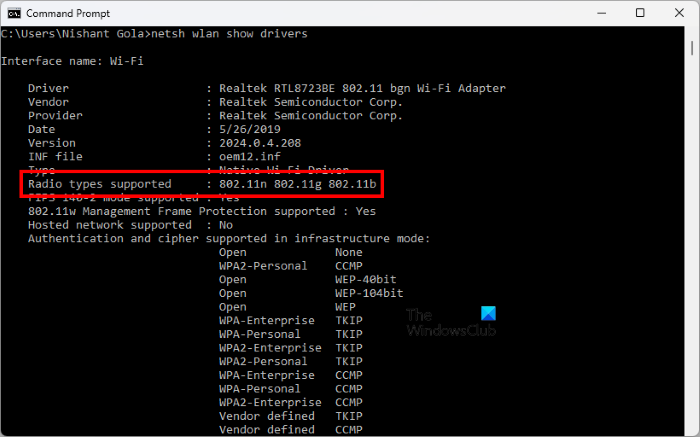Click 'Vendor defined' entry with TKIP
This screenshot has height=437, width=700.
pos(267,416)
